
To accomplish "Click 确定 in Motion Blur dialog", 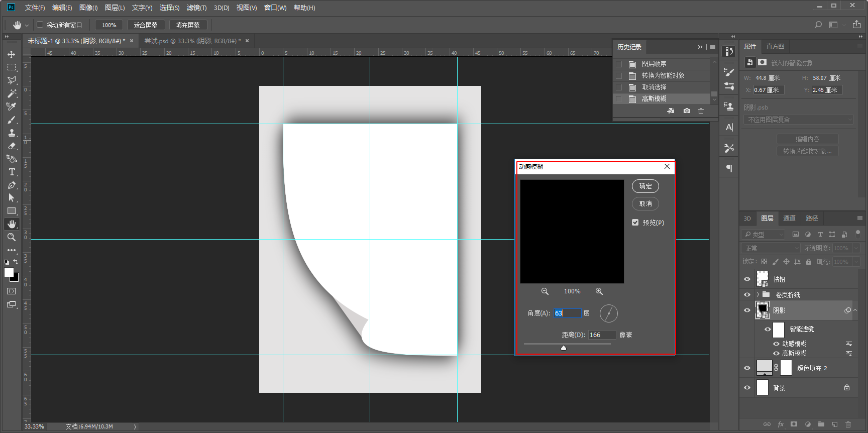I will coord(645,186).
